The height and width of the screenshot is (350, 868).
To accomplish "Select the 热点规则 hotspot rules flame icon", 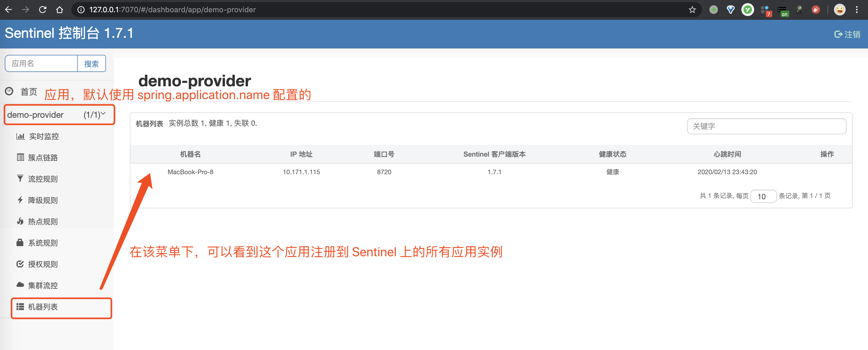I will tap(20, 221).
